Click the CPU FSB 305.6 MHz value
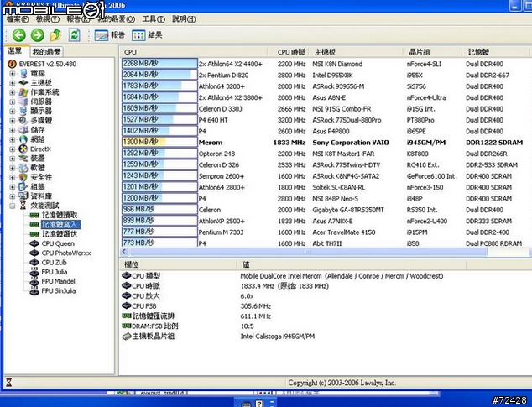532x407 pixels. tap(255, 306)
